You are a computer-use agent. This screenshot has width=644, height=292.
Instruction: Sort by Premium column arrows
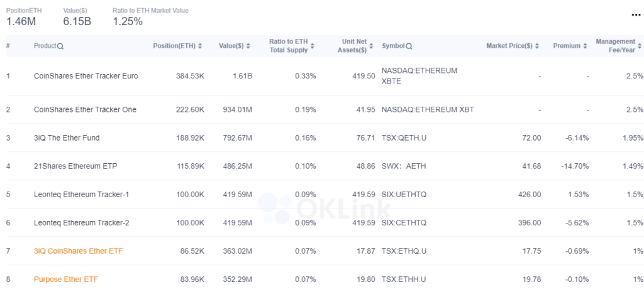tap(585, 46)
